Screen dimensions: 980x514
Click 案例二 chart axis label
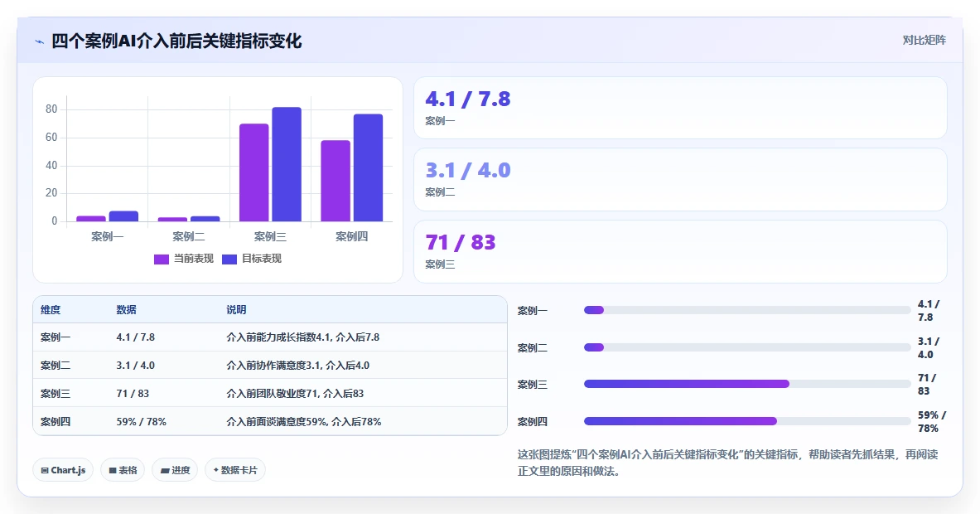[x=189, y=236]
